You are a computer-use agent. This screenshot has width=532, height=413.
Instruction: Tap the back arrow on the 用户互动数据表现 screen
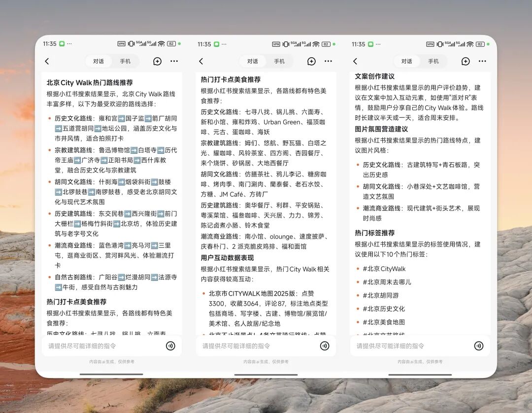[x=201, y=61]
